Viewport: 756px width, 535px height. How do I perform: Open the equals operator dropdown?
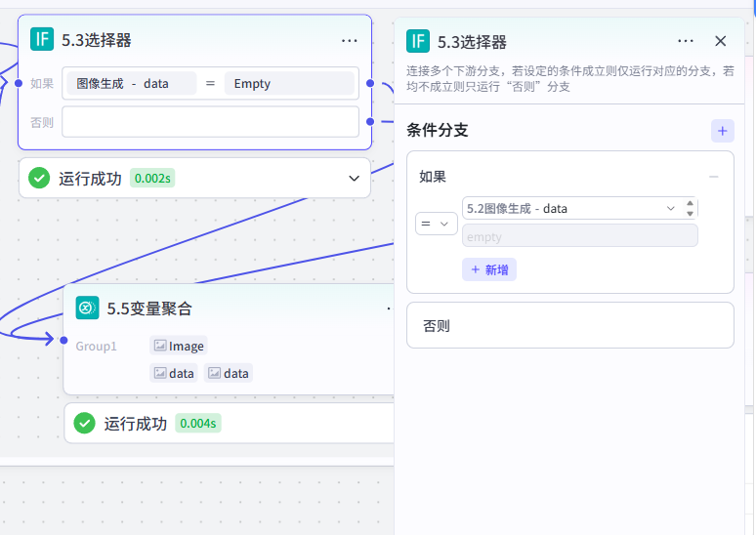[x=437, y=224]
